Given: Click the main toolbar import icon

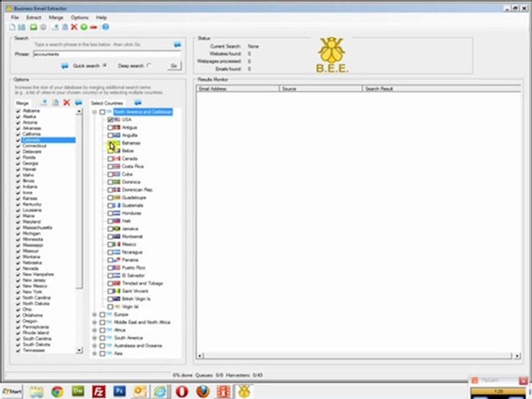Looking at the screenshot, I should click(x=55, y=27).
